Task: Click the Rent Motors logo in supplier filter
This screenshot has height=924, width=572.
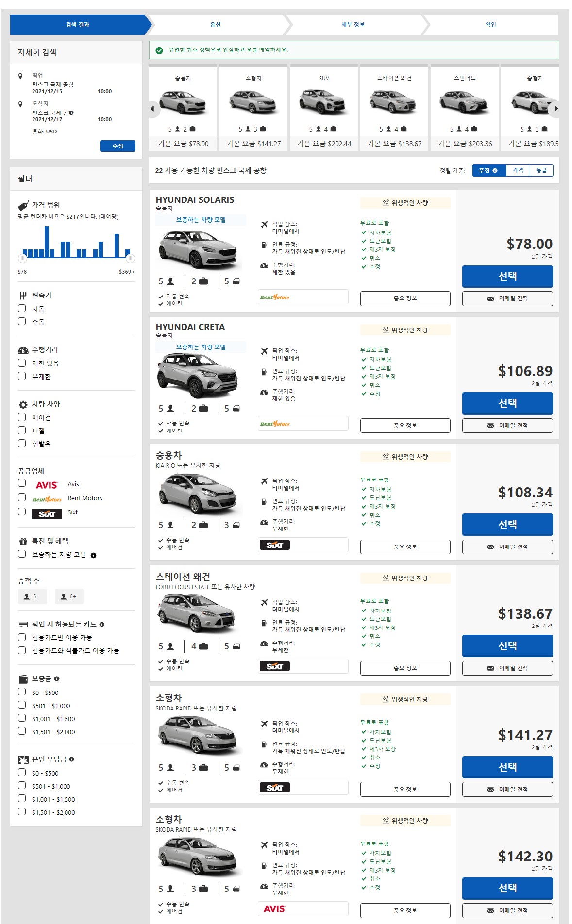Action: coord(47,499)
